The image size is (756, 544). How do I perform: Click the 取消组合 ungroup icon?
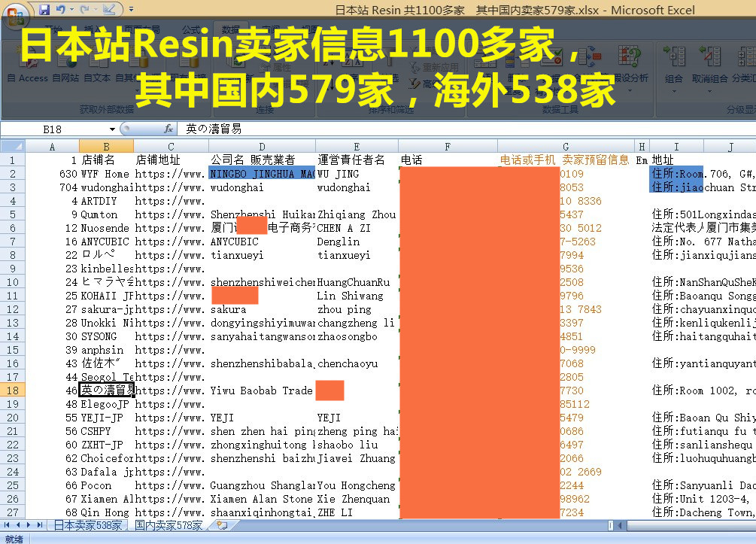[711, 60]
